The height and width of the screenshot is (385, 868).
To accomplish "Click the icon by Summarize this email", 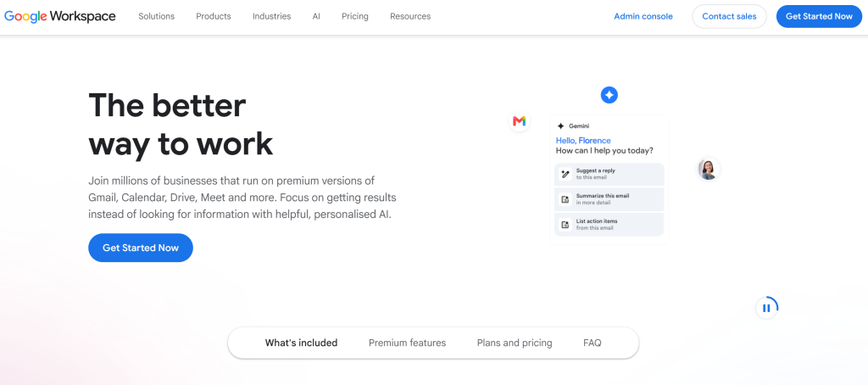I will click(x=565, y=199).
